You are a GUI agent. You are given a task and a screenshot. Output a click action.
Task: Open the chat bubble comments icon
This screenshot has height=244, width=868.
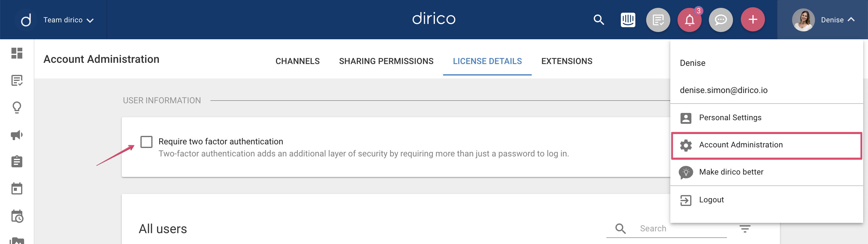(721, 20)
